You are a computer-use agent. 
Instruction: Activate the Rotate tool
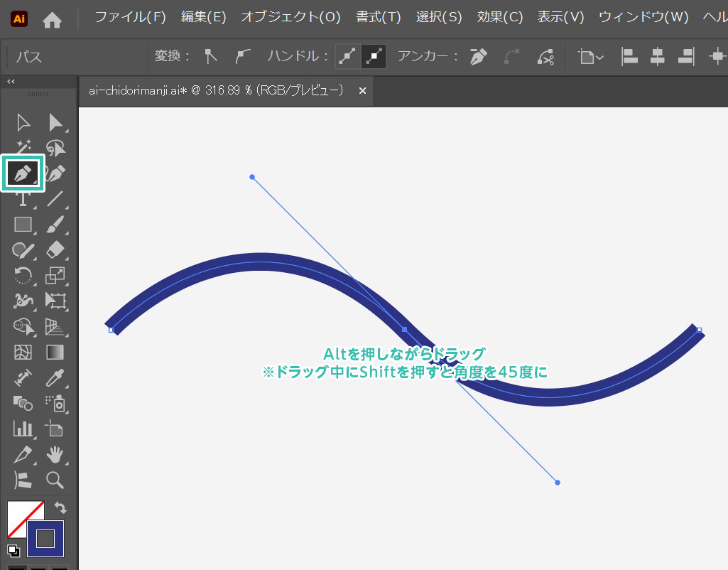coord(23,276)
